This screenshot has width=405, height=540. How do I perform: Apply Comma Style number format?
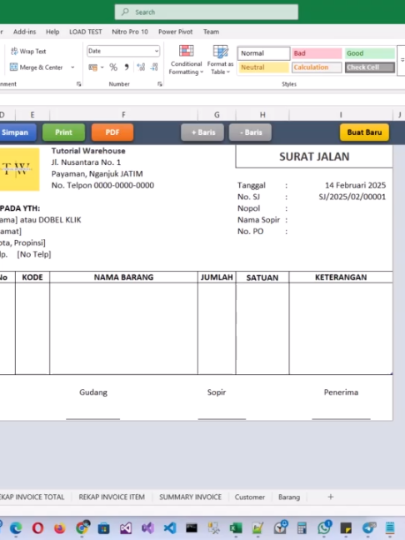click(x=127, y=67)
